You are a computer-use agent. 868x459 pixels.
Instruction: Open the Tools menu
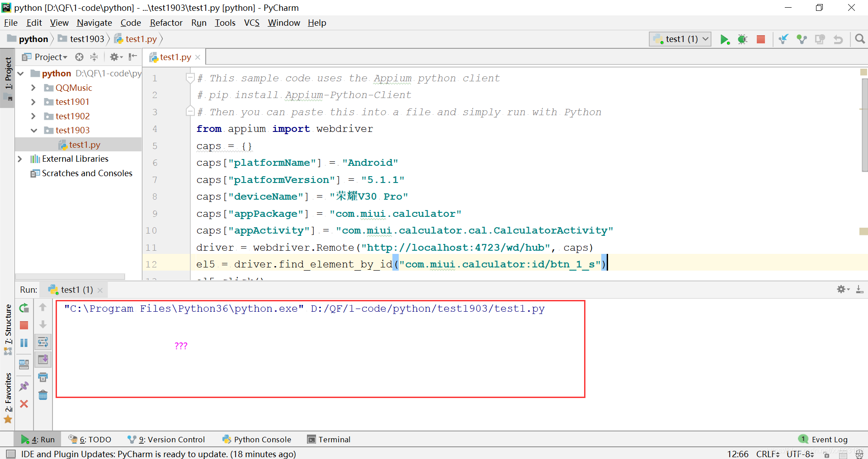225,23
